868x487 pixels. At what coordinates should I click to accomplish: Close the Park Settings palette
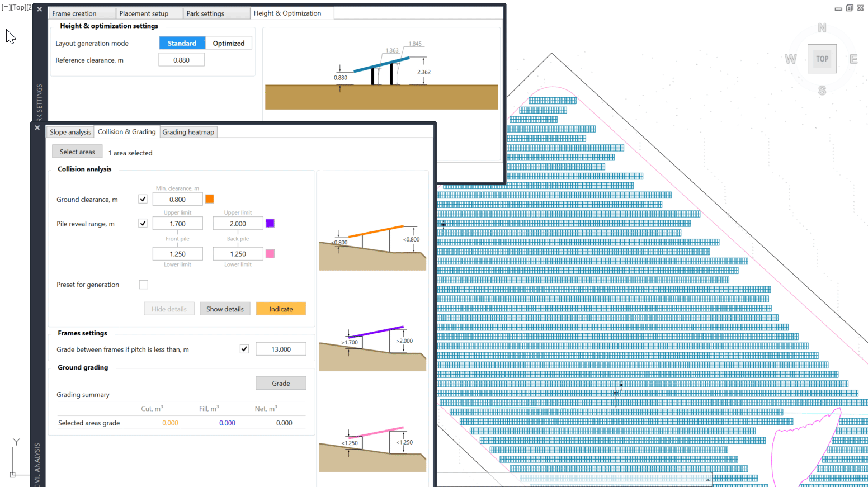40,9
